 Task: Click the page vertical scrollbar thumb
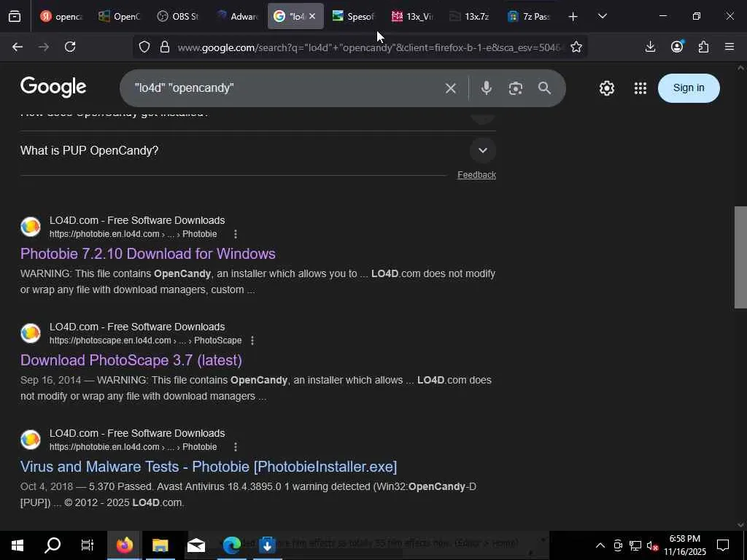point(740,257)
